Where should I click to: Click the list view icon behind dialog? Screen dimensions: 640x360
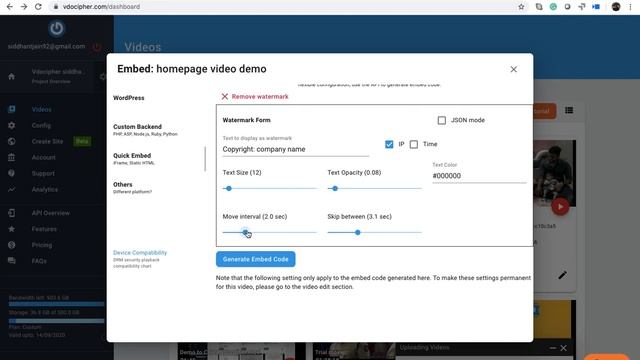click(569, 110)
